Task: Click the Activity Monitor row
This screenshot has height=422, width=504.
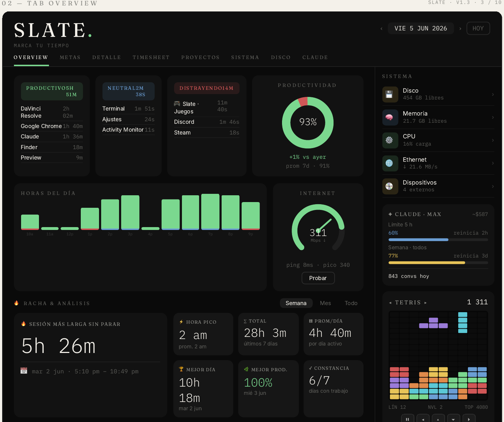Action: [128, 130]
